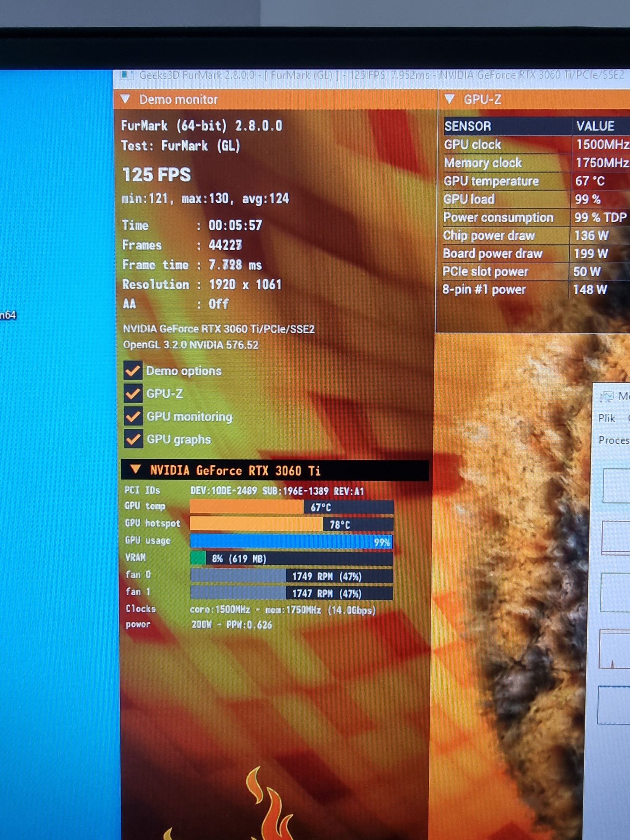
Task: Click the GPU clock sensor row
Action: tap(536, 144)
